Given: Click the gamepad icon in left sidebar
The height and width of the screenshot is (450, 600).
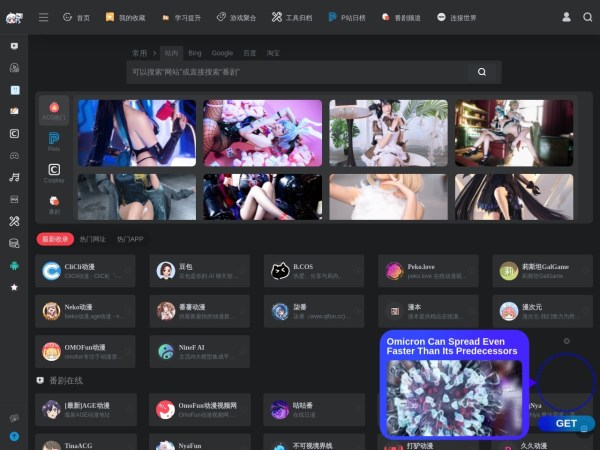Looking at the screenshot, I should (x=14, y=155).
